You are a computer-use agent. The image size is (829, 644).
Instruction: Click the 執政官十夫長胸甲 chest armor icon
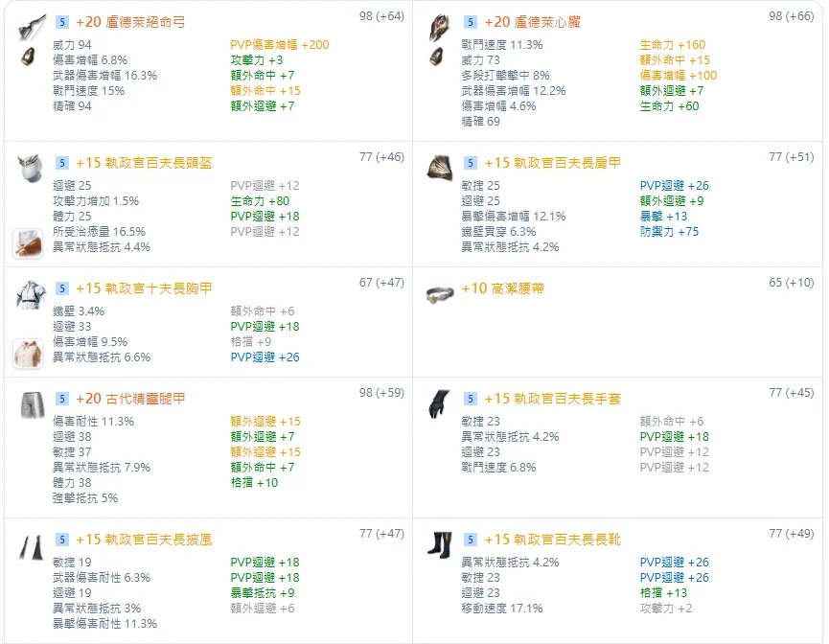(x=28, y=294)
